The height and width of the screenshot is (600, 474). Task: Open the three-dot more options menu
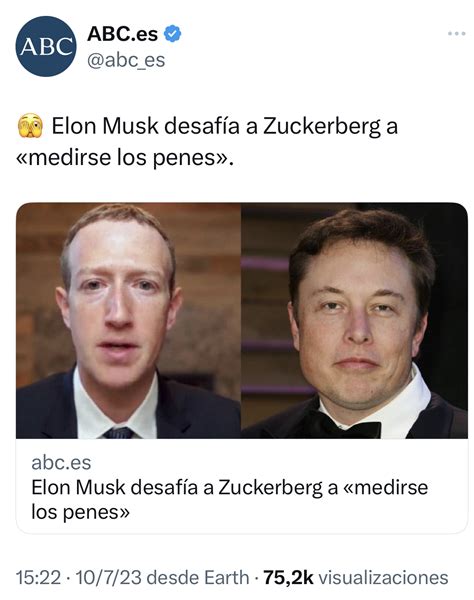click(x=457, y=34)
